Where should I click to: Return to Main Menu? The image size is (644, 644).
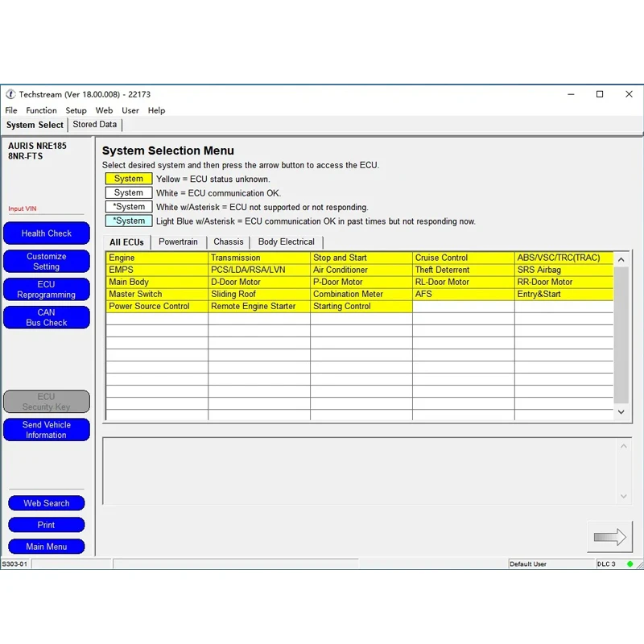pos(47,547)
